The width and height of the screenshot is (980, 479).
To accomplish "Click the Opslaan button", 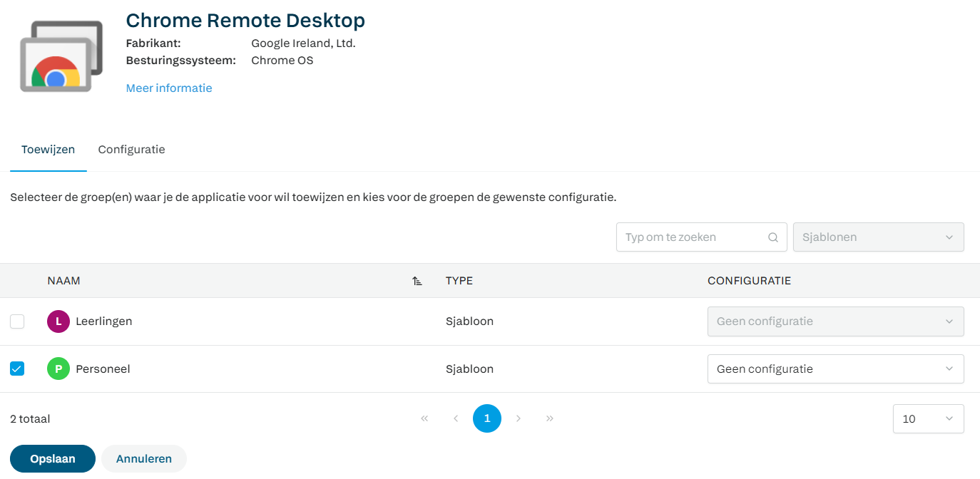I will click(53, 459).
